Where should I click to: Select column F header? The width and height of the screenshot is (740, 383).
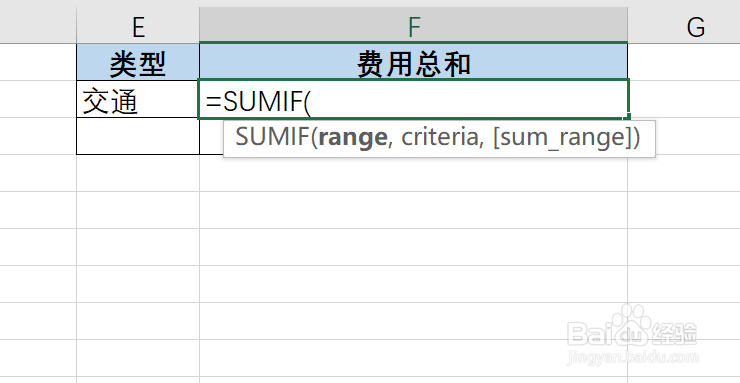[x=413, y=25]
